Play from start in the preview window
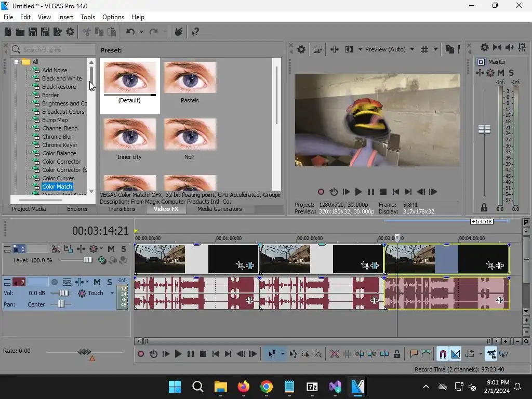This screenshot has width=532, height=399. coord(345,192)
